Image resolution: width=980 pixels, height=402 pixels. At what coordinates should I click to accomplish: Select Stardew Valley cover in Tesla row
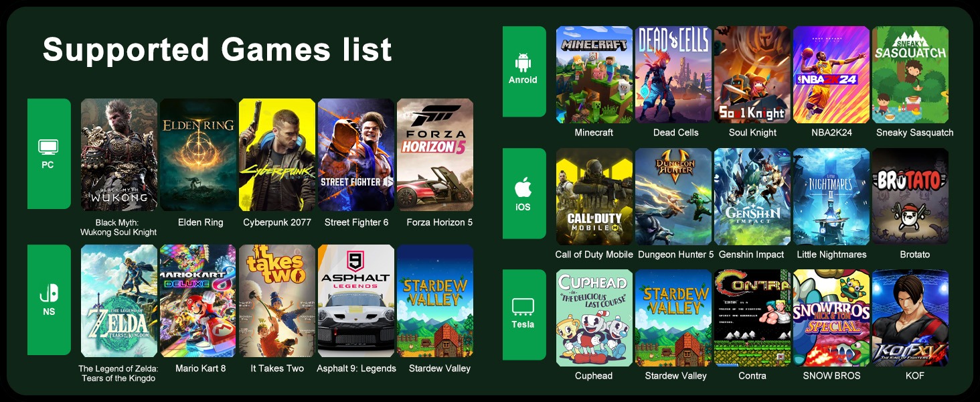coord(673,318)
